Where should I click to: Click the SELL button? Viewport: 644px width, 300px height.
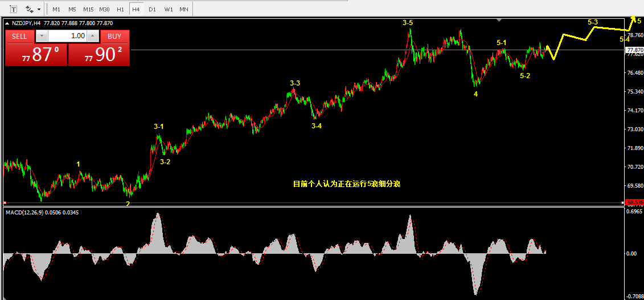coord(19,36)
